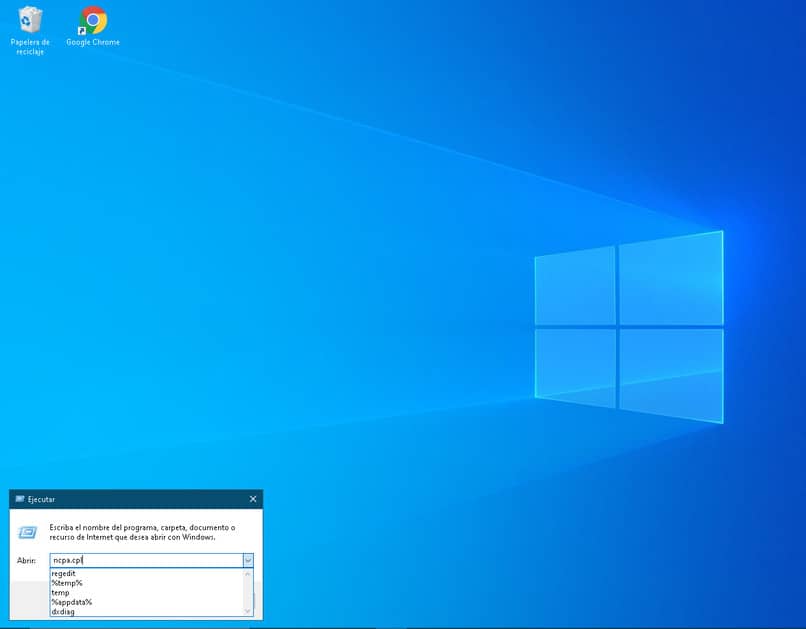Click the Google Chrome text label
The image size is (806, 629).
coord(93,43)
